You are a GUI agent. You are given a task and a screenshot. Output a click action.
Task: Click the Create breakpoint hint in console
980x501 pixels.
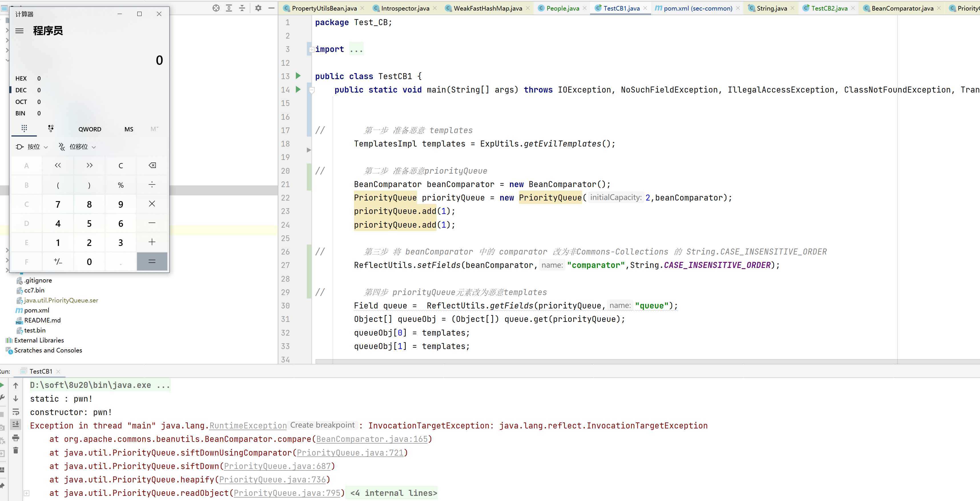click(x=322, y=425)
